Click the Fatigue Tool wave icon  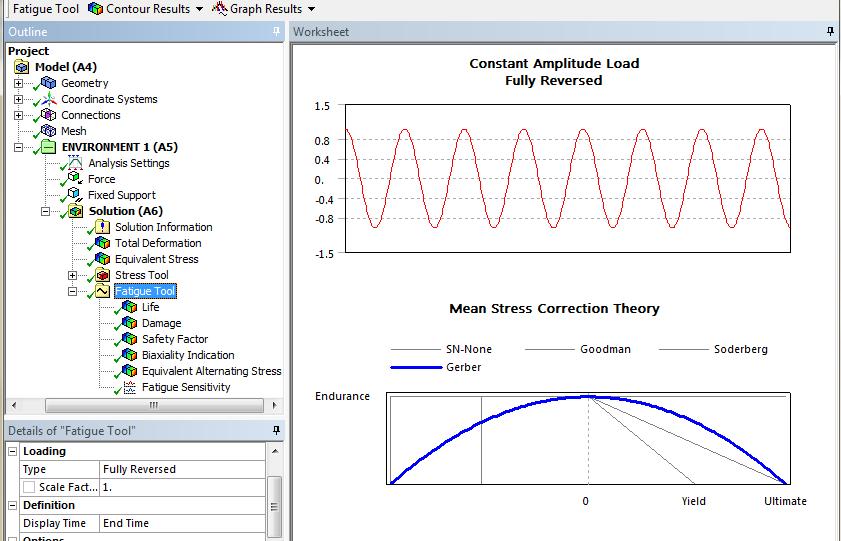point(102,291)
